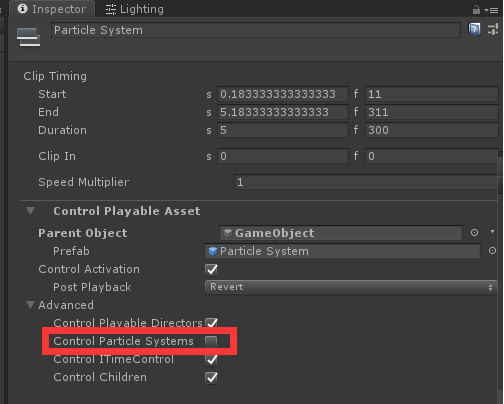
Task: Uncheck Control Activation
Action: [211, 269]
